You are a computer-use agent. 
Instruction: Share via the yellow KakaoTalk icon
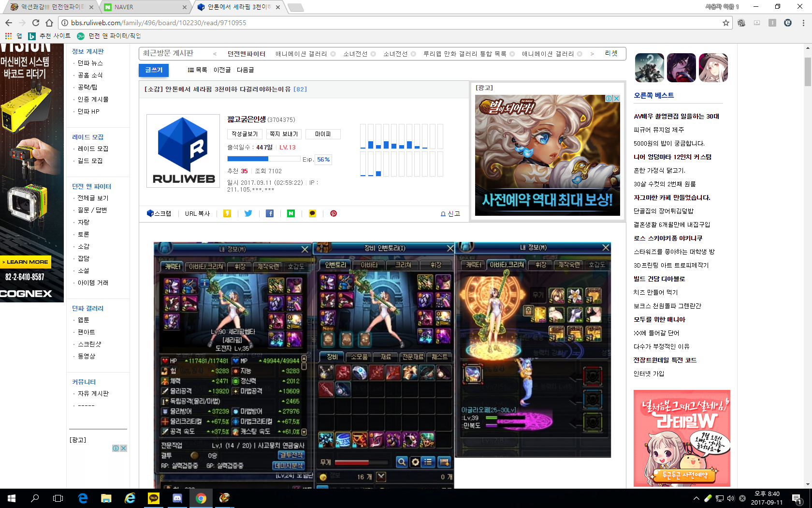(312, 213)
